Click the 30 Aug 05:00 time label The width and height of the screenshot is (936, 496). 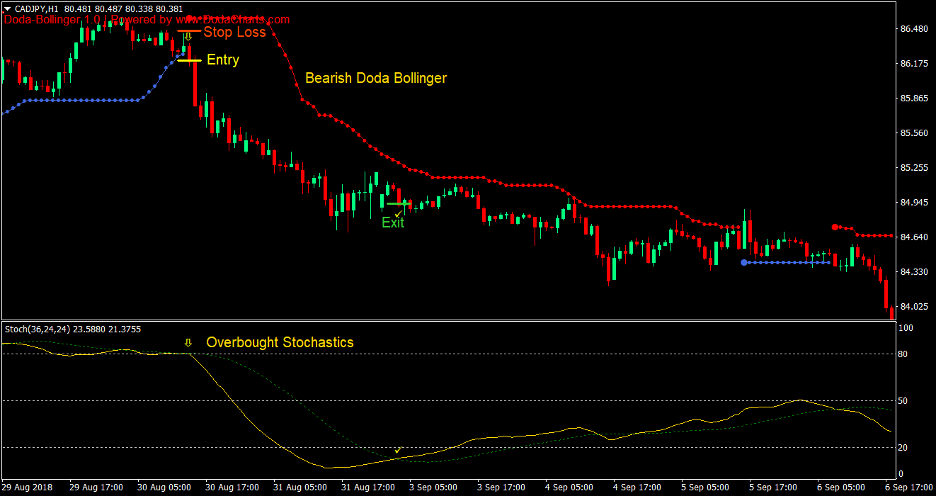pyautogui.click(x=164, y=488)
